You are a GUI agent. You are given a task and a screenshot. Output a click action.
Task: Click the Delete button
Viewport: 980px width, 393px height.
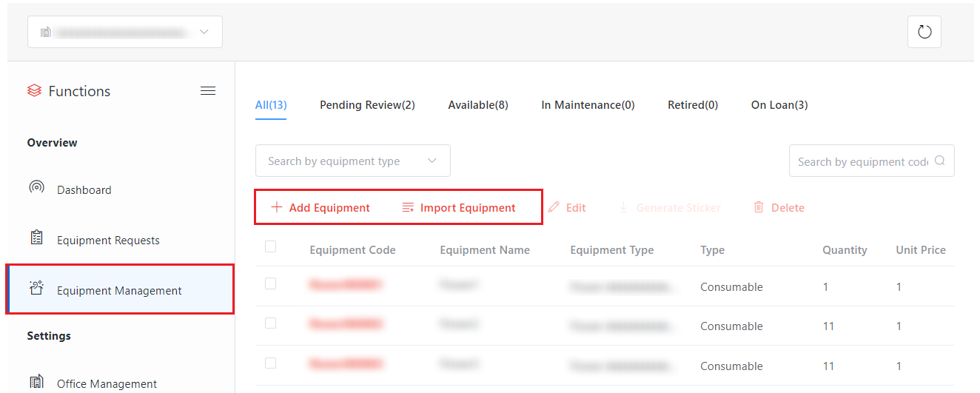point(779,207)
